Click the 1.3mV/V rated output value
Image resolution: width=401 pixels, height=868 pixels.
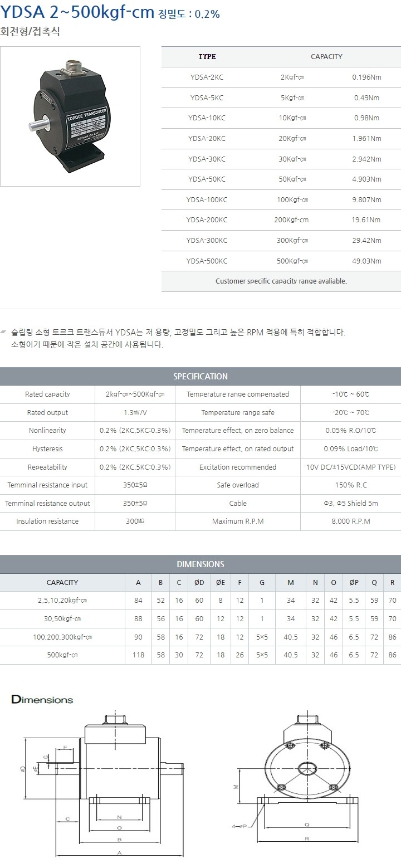pos(135,413)
